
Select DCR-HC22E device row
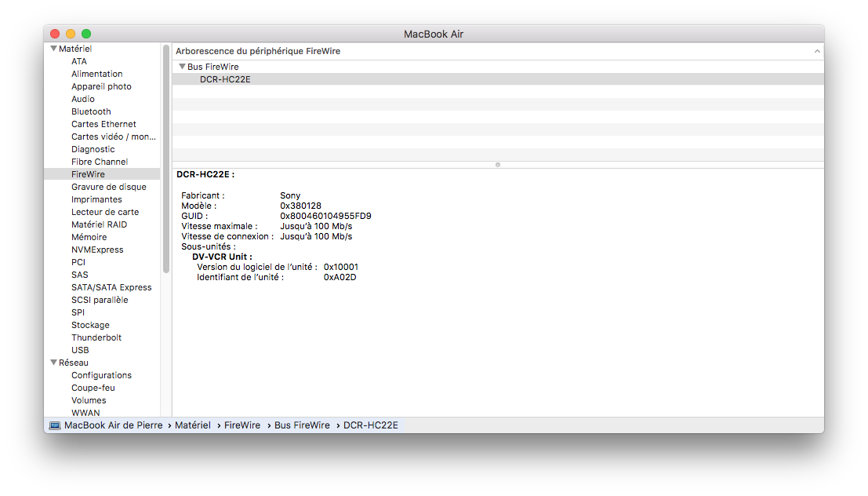[498, 79]
